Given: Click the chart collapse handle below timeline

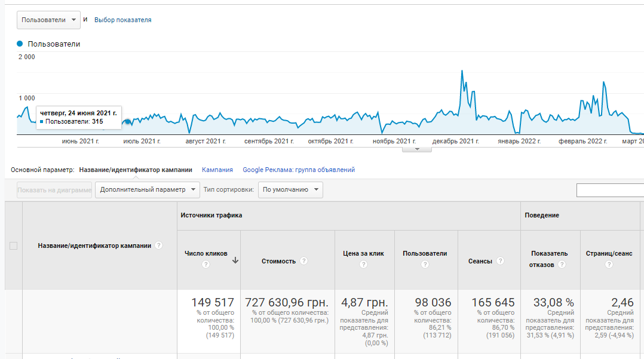Looking at the screenshot, I should 417,149.
